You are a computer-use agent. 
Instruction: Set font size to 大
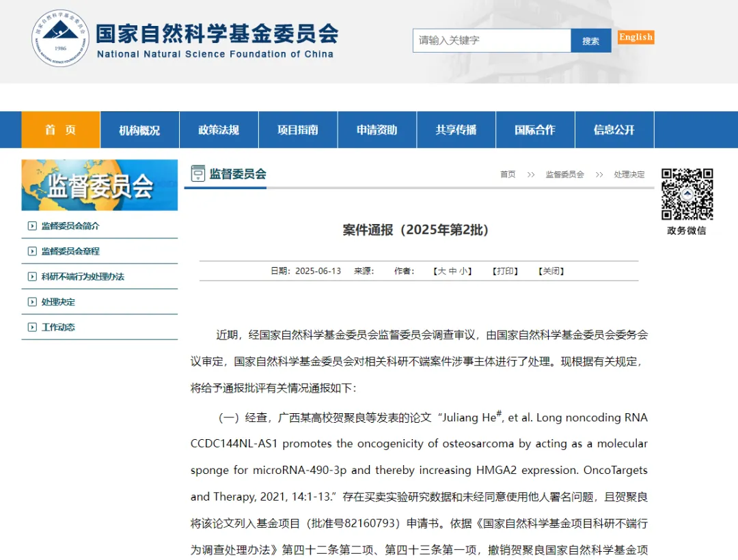441,271
